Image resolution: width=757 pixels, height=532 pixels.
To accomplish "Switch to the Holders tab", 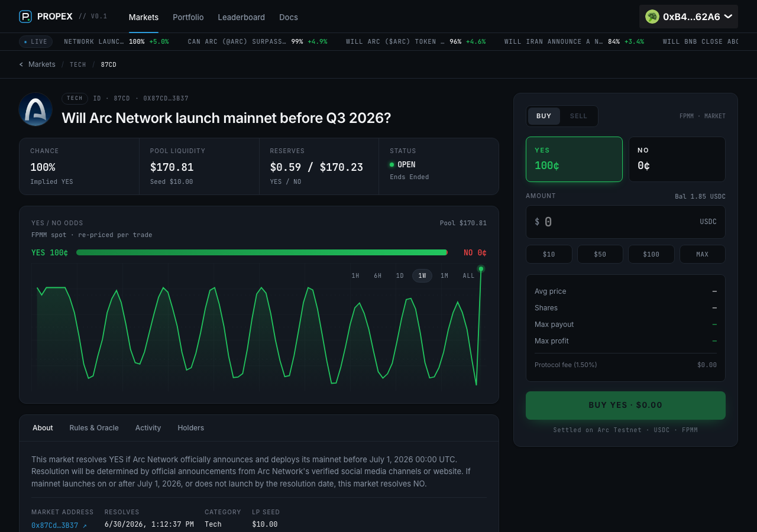I will click(190, 428).
